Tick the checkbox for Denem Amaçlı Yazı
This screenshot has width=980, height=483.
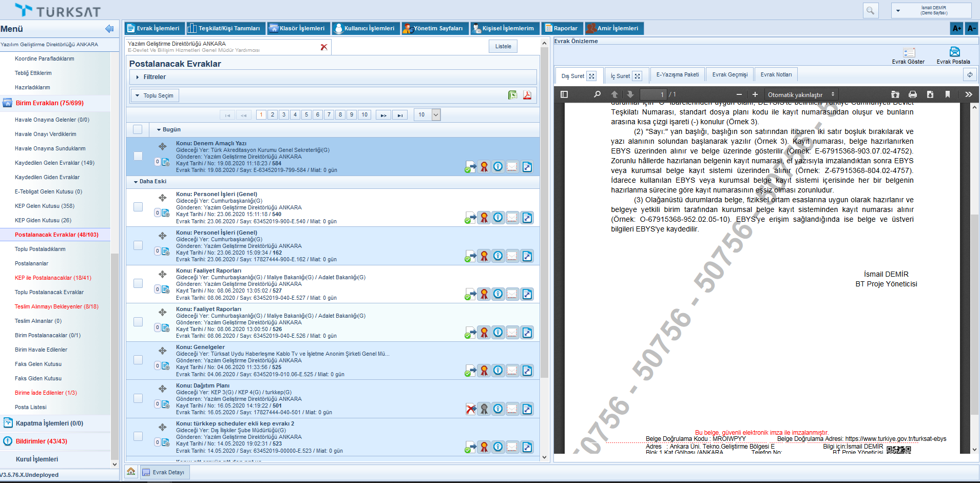tap(138, 156)
